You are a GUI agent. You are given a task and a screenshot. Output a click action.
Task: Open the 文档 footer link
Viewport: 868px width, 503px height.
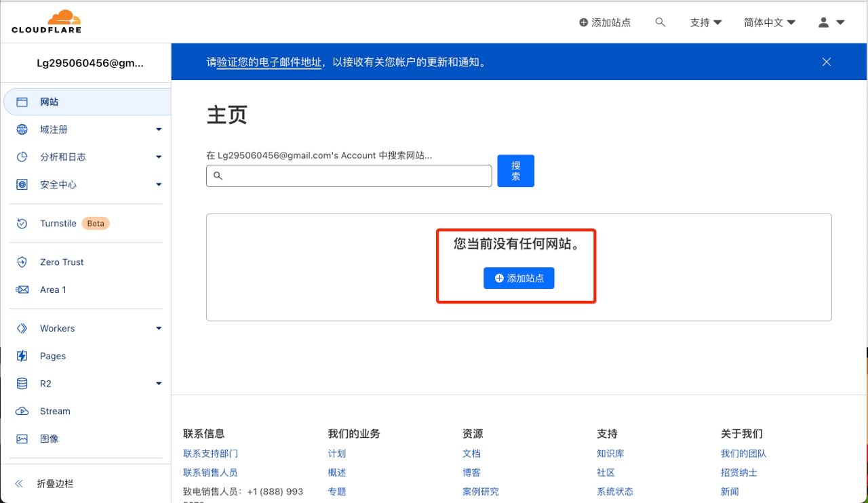(x=471, y=454)
